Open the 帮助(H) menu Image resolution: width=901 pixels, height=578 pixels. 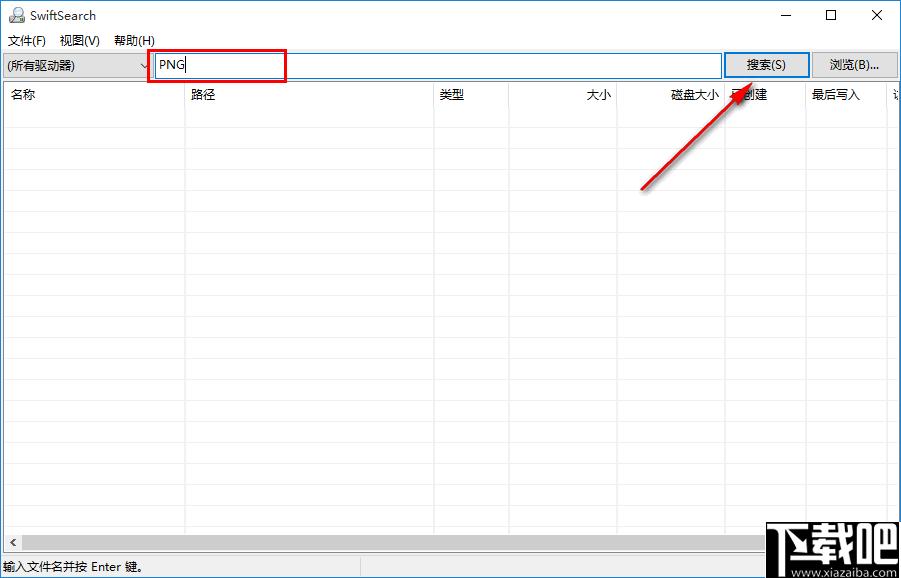pyautogui.click(x=134, y=41)
